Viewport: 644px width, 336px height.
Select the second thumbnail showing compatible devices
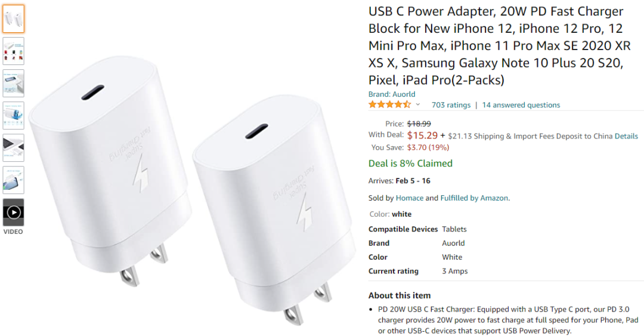tap(14, 51)
